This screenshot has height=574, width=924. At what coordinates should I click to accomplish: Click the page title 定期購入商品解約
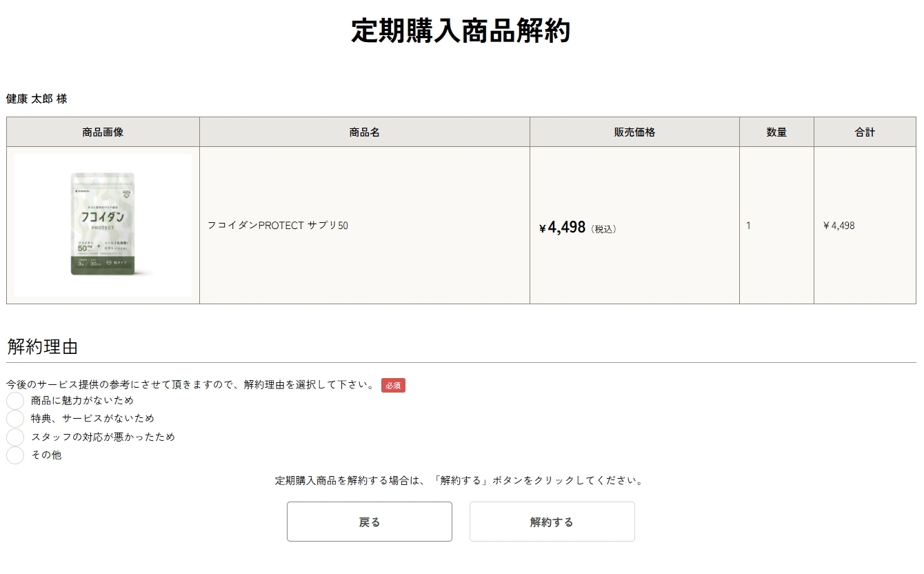click(462, 30)
